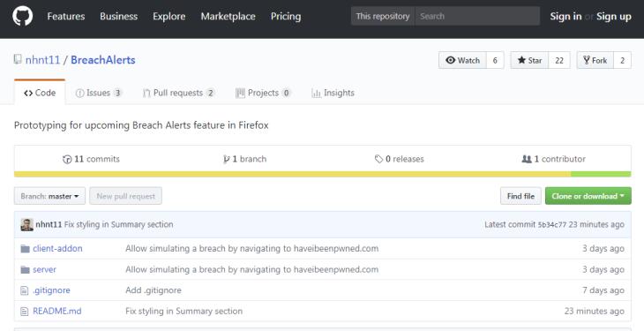This screenshot has height=331, width=644.
Task: Open Business in the top navigation
Action: click(x=119, y=17)
